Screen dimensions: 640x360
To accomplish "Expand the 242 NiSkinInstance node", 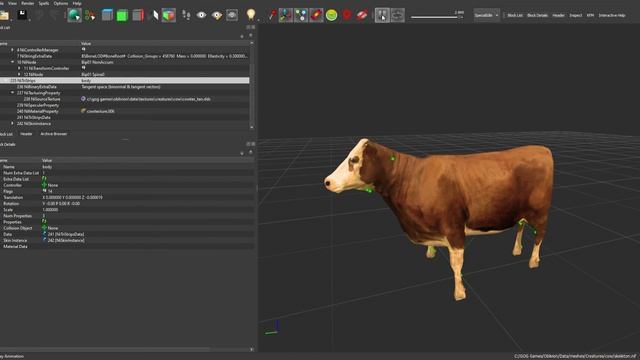I will [12, 123].
